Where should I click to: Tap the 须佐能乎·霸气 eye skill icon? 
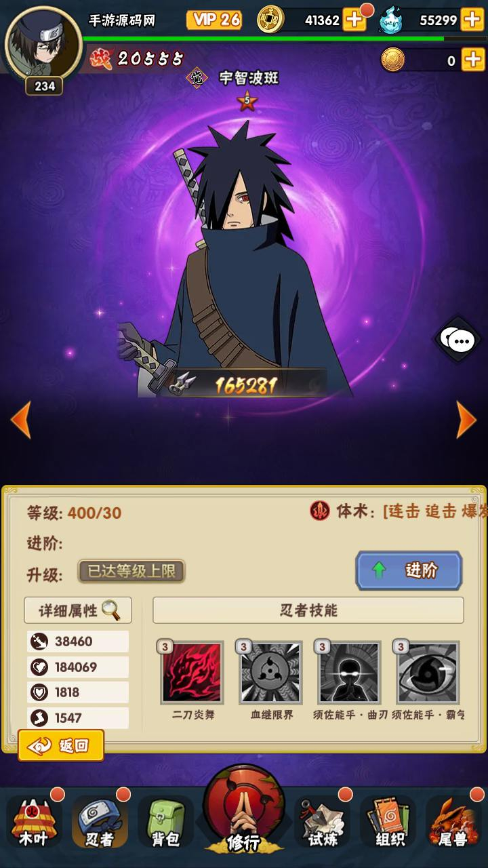[x=428, y=672]
